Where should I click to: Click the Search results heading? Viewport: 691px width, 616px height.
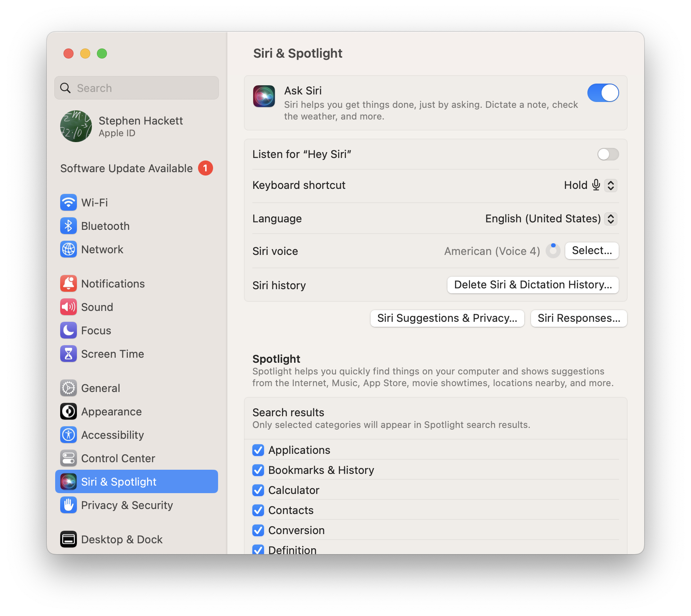[288, 412]
